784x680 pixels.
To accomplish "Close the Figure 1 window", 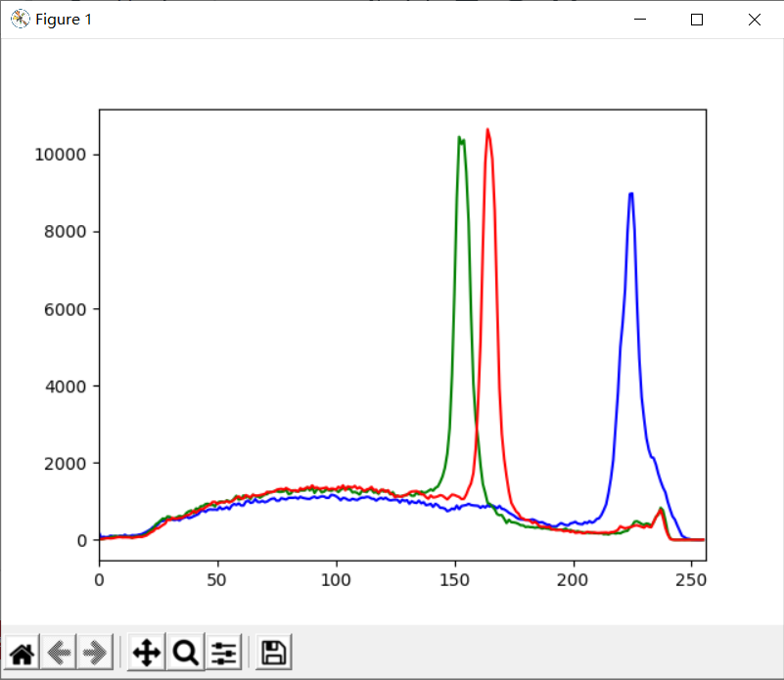I will coord(754,20).
